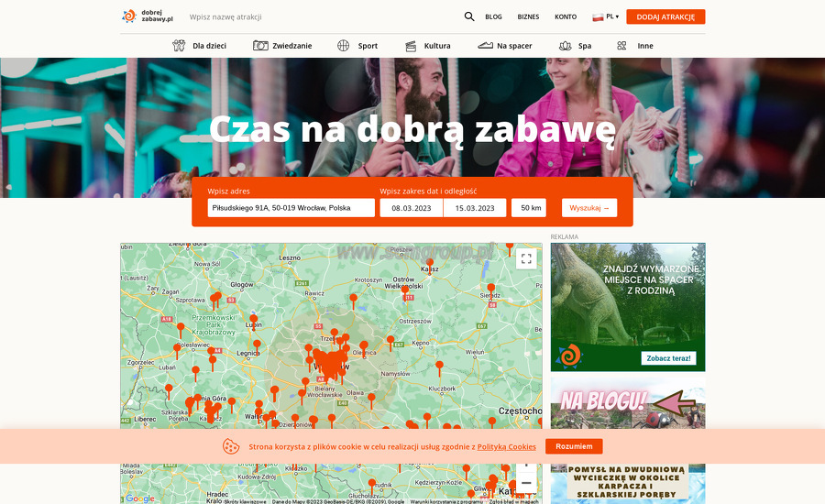This screenshot has width=825, height=504.
Task: Click the Warunki korzystania z programu map link
Action: tap(446, 501)
